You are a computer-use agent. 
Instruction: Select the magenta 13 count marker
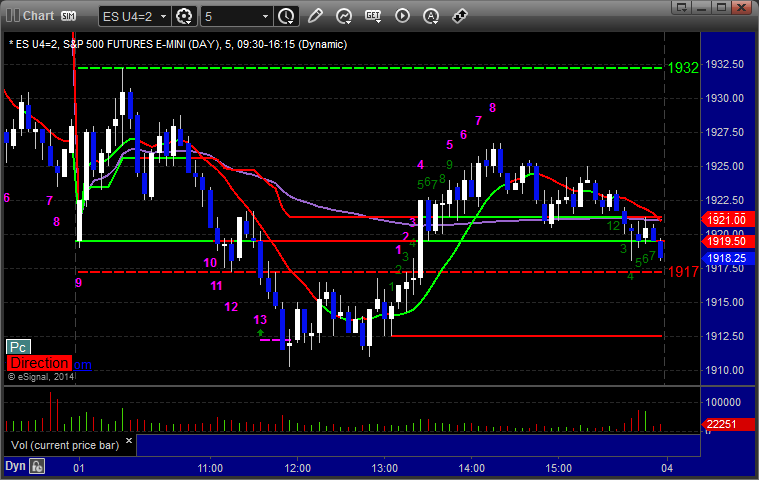[x=260, y=320]
